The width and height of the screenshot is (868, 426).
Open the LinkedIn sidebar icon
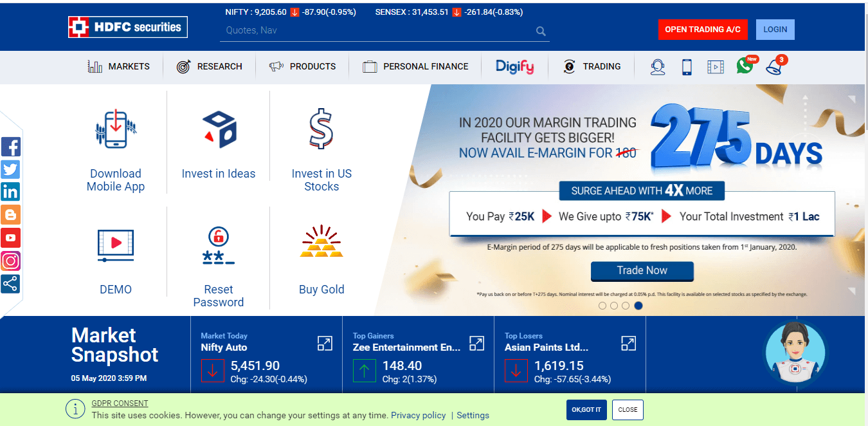[10, 192]
